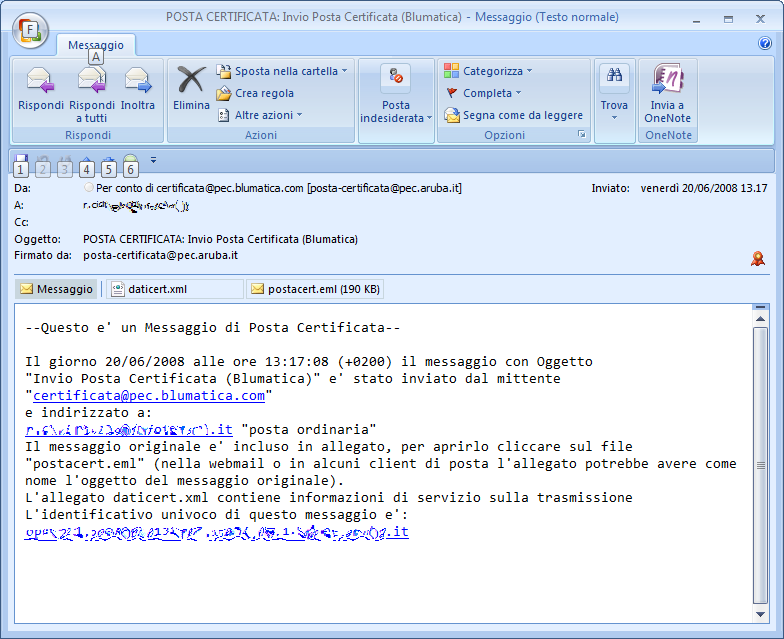Click the certificata@pec.blumatica.com link
The height and width of the screenshot is (639, 784).
tap(149, 396)
